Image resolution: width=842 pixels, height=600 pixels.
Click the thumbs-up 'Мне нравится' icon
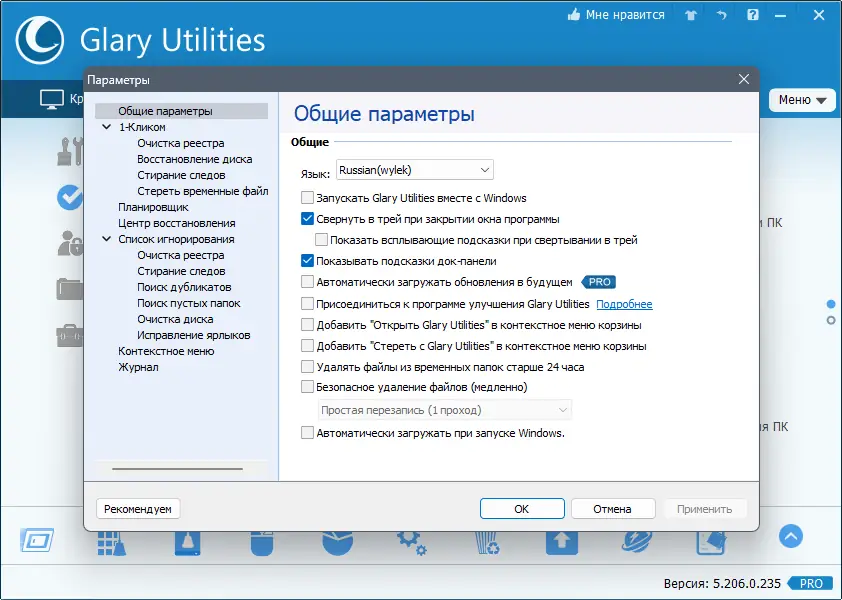574,15
